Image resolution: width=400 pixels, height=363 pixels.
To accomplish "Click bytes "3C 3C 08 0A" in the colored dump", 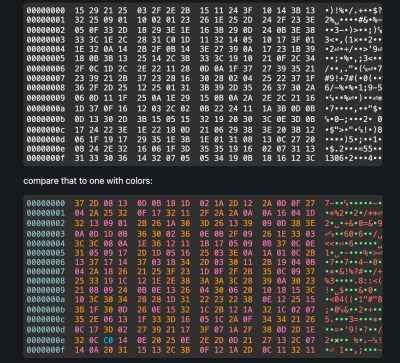I will pos(101,243).
